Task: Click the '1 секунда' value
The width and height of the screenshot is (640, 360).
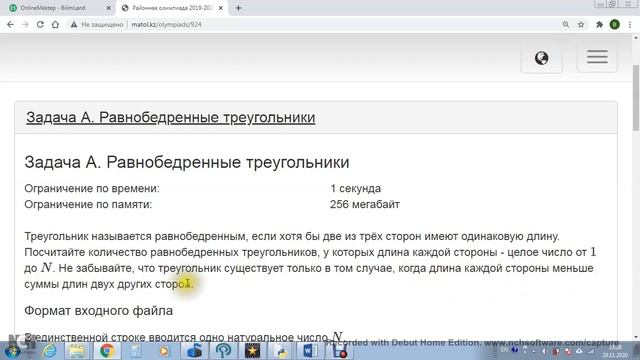Action: coord(356,189)
